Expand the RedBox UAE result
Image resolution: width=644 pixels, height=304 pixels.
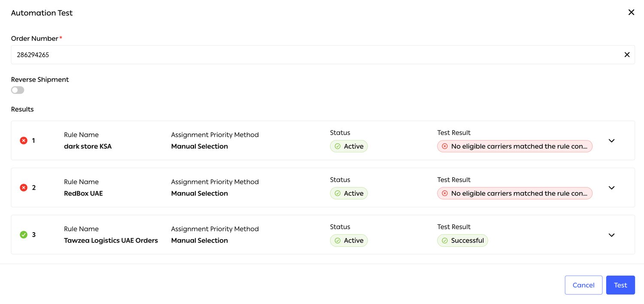(612, 187)
